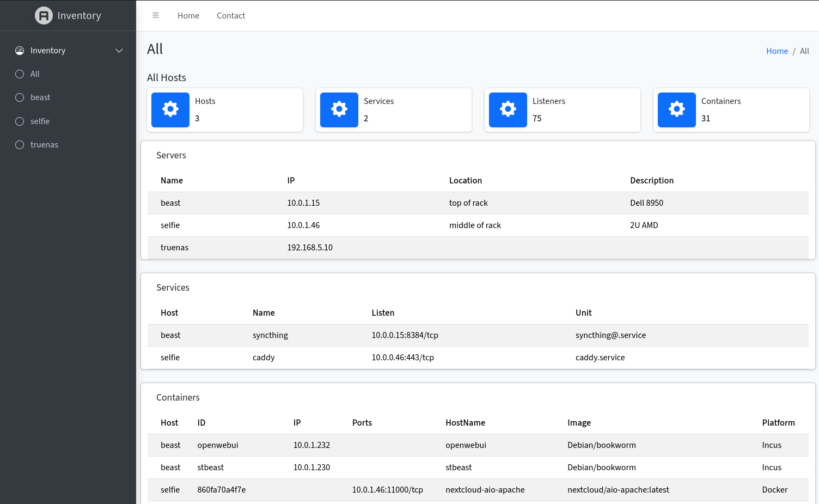Select the All radio button in the sidebar
819x504 pixels.
[x=20, y=73]
